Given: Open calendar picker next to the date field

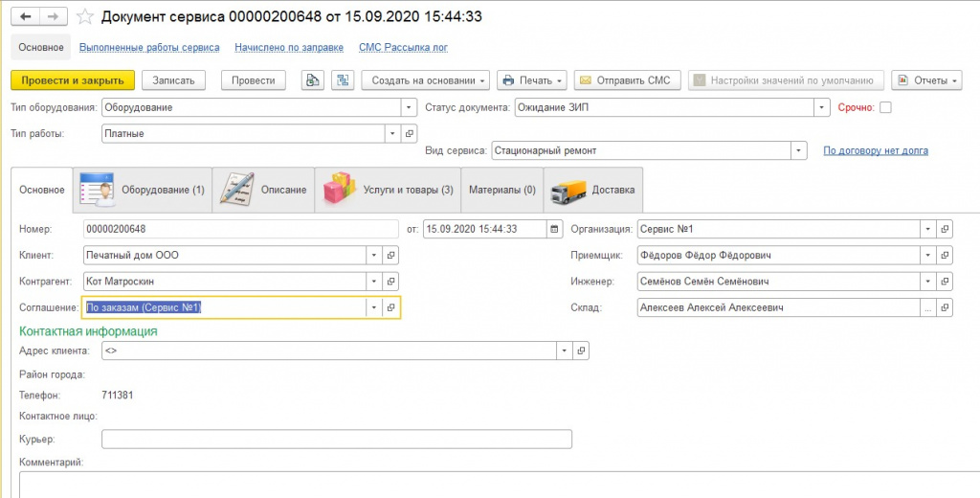Looking at the screenshot, I should tap(554, 229).
